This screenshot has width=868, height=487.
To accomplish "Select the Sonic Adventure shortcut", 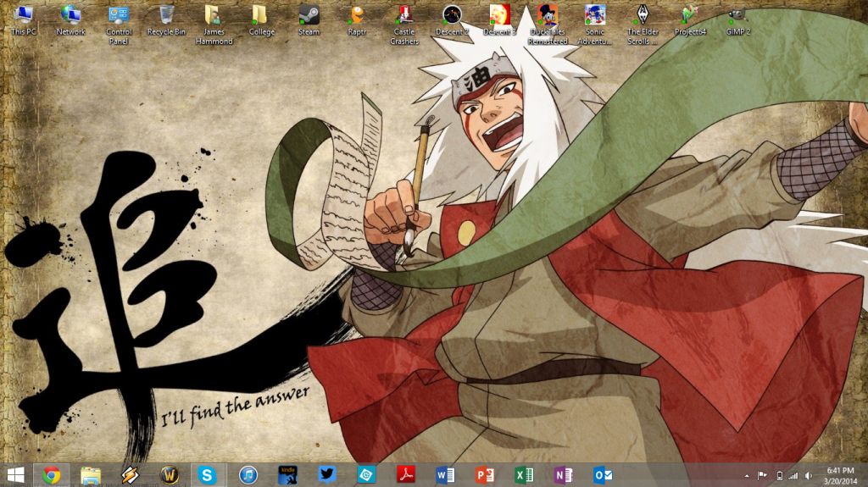I will (x=594, y=25).
